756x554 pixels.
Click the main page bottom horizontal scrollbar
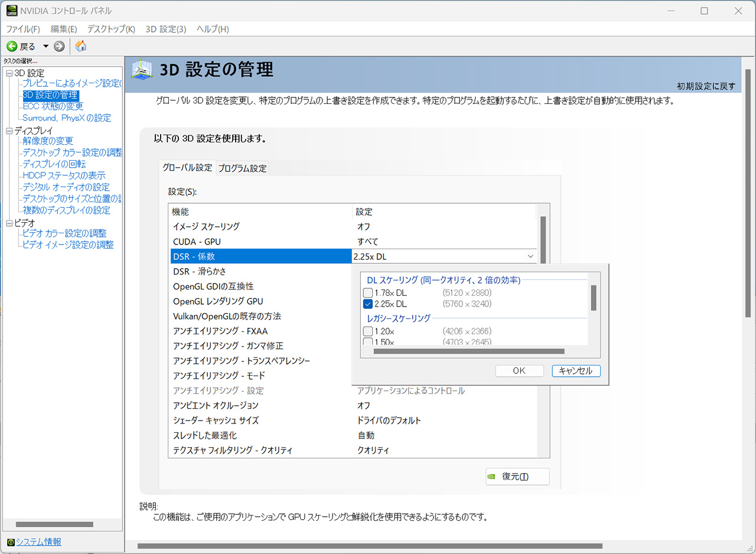(370, 546)
